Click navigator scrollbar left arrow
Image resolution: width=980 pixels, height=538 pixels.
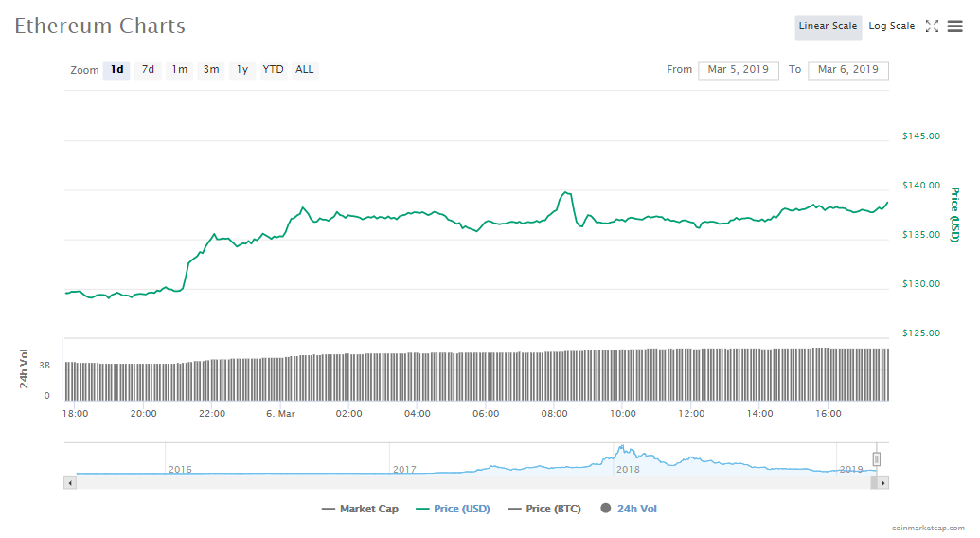click(x=69, y=483)
